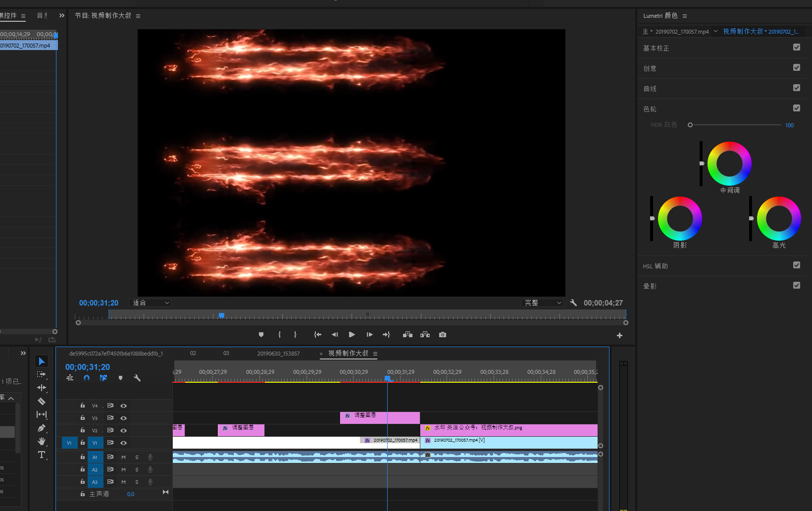Toggle 基本校正 section checkbox
The width and height of the screenshot is (812, 511).
click(797, 47)
